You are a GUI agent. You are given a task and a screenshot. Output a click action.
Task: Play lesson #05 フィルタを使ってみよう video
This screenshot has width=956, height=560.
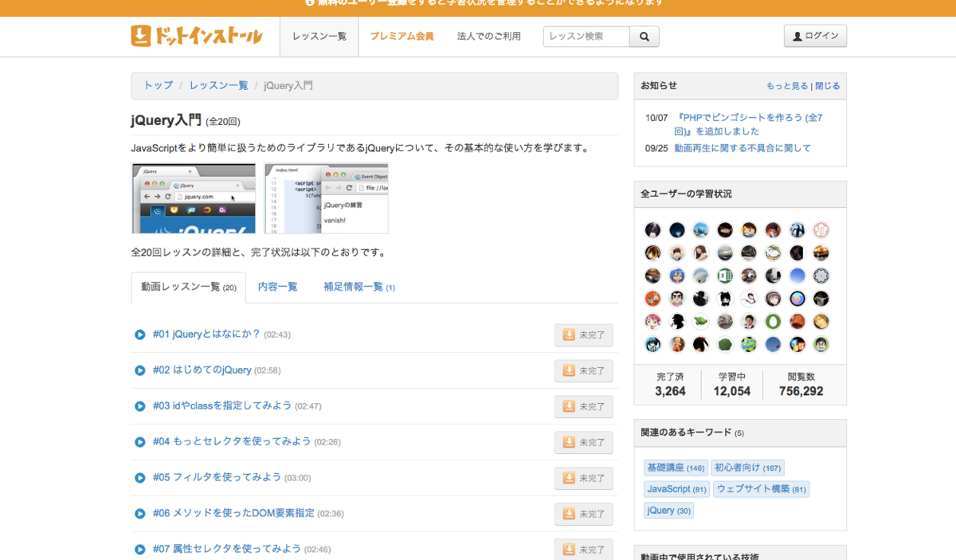(139, 478)
